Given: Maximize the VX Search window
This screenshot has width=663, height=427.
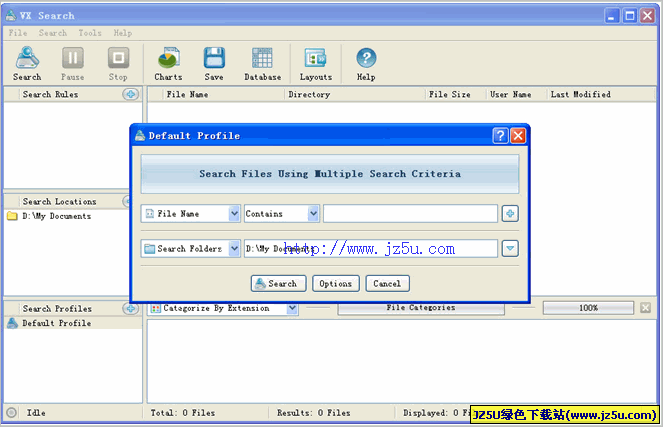Looking at the screenshot, I should (x=630, y=16).
